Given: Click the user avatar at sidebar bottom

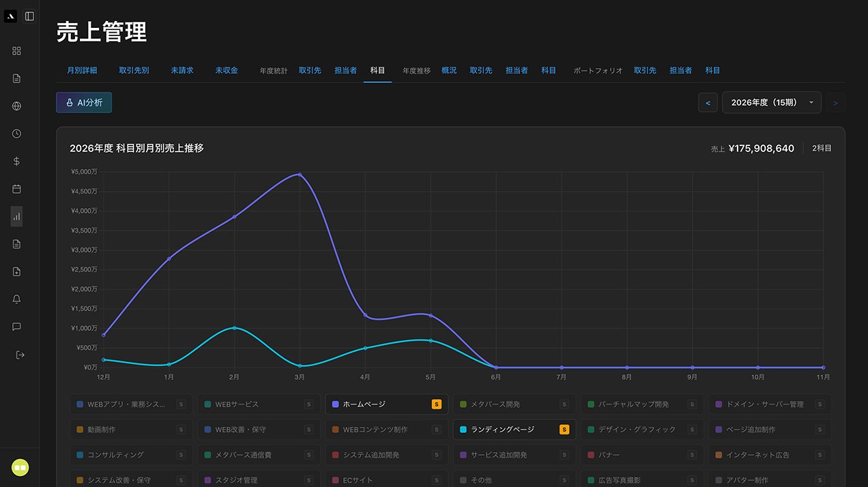Looking at the screenshot, I should (20, 467).
